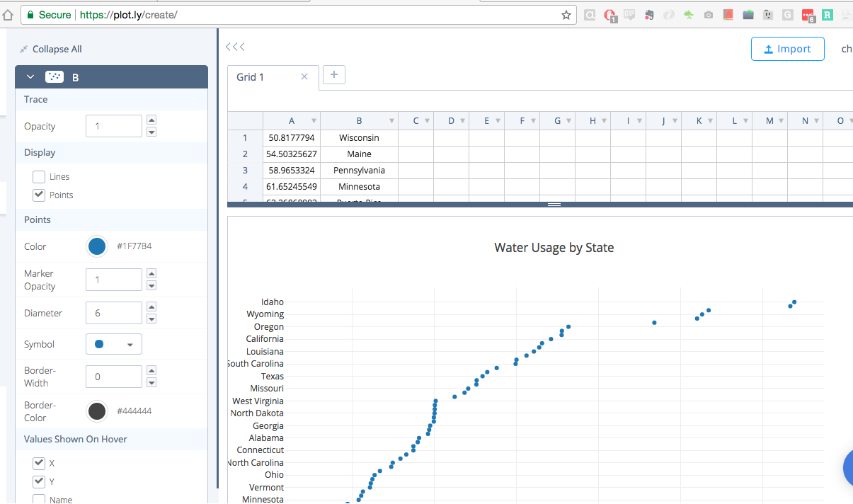Click the Border-Width input field
Image resolution: width=853 pixels, height=504 pixels.
tap(114, 377)
